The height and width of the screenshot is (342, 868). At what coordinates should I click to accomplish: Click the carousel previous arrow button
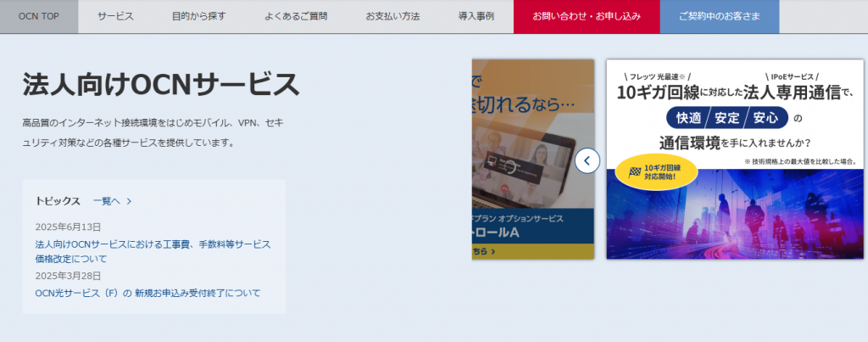click(x=587, y=160)
